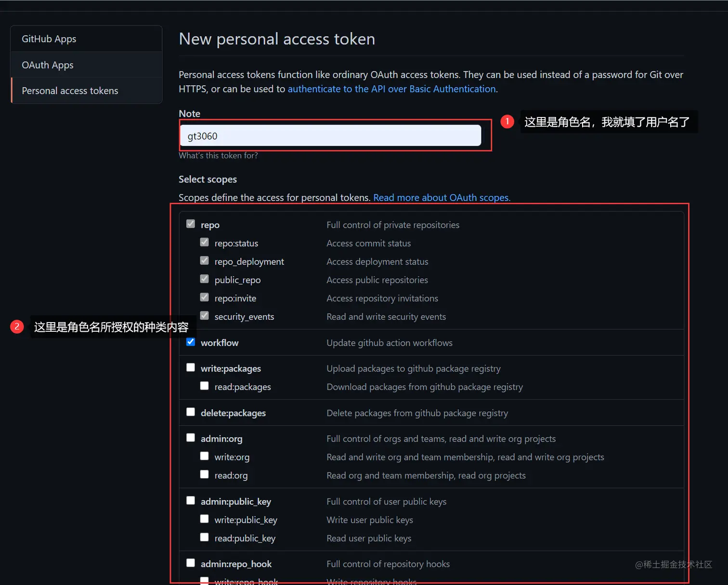728x585 pixels.
Task: Click 'Upload packages to github package registry' text
Action: pos(414,368)
